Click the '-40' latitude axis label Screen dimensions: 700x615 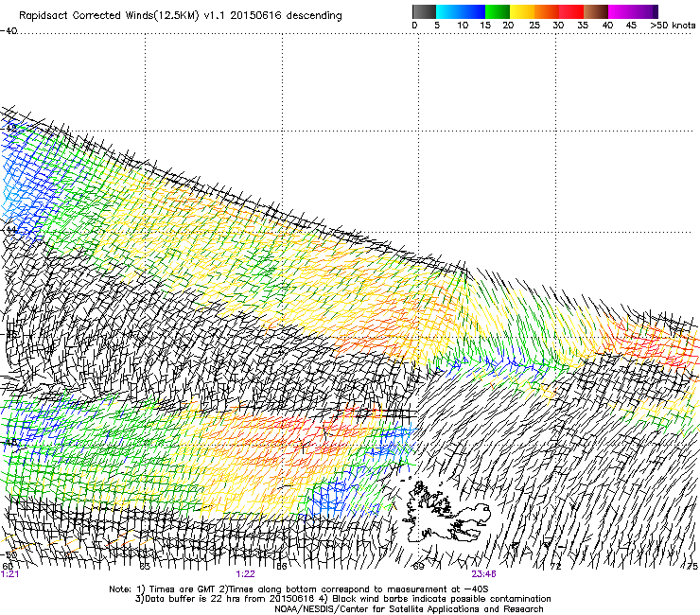9,31
